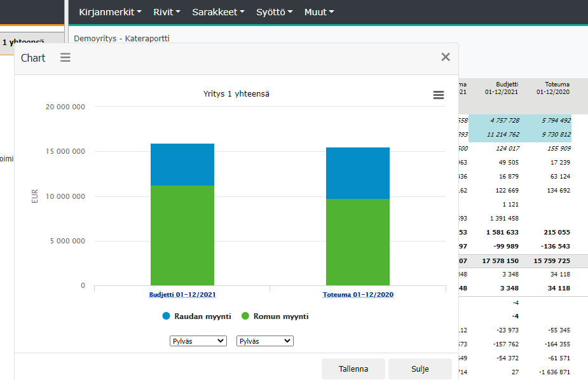Open the Rivit menu
This screenshot has height=380, width=588.
coord(167,12)
